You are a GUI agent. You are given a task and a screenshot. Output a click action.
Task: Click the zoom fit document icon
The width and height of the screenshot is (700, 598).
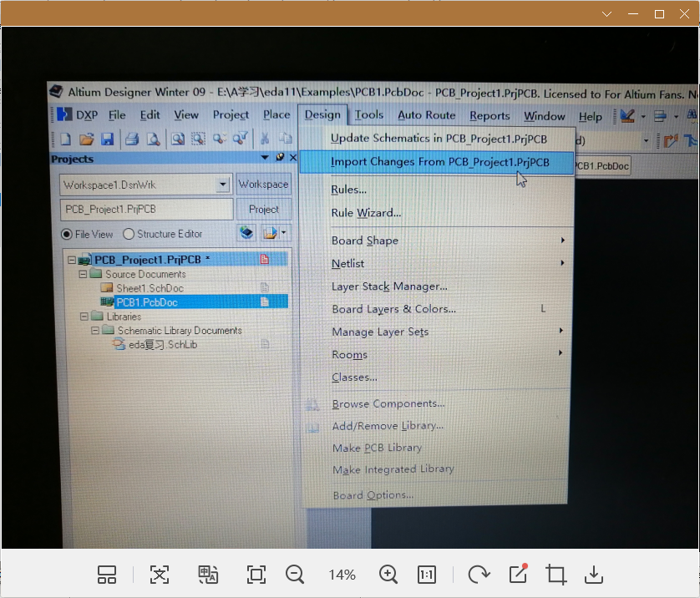178,139
